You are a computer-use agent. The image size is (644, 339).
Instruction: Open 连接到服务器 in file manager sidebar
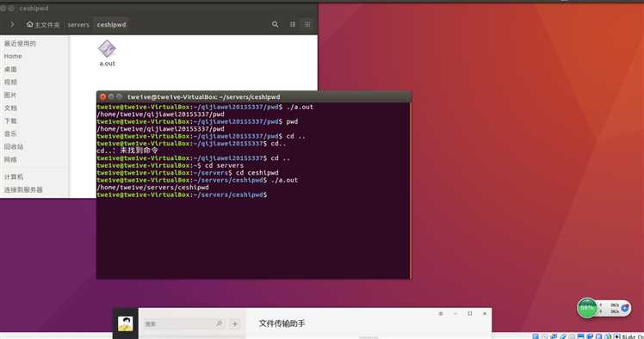[x=23, y=190]
